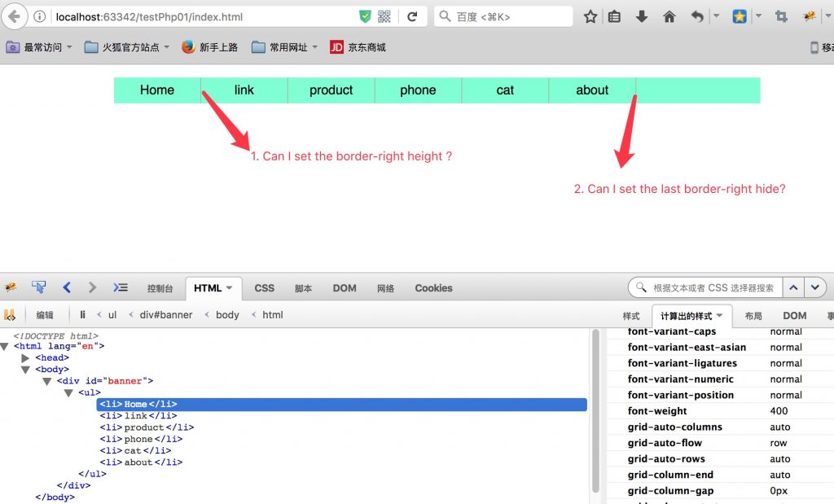Image resolution: width=834 pixels, height=504 pixels.
Task: Switch to the Cookies panel tab
Action: tap(433, 288)
